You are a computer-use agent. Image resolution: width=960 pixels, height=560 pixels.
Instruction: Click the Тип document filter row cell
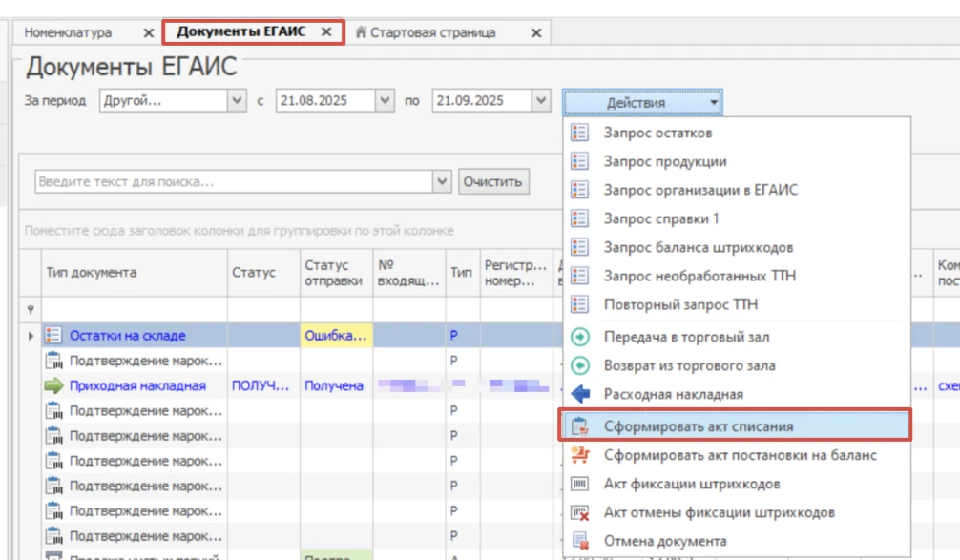(x=135, y=310)
